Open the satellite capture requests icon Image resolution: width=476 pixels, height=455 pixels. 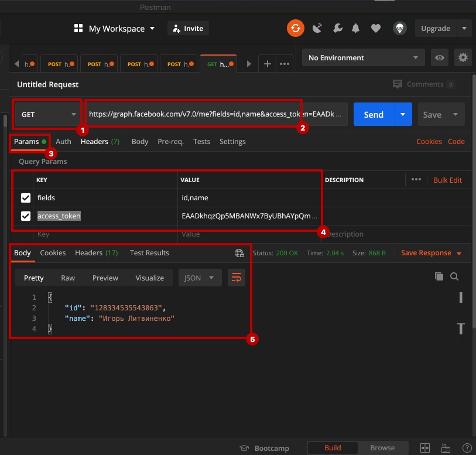pyautogui.click(x=317, y=28)
